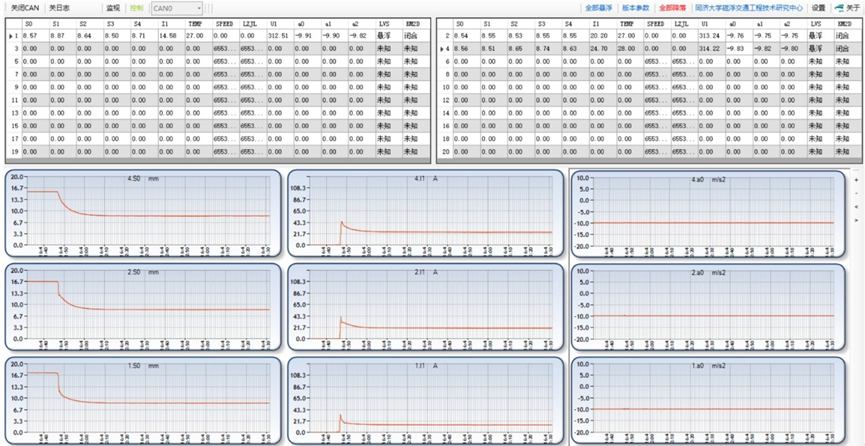This screenshot has width=865, height=446.
Task: Click the plus icon beside charts
Action: coord(856,180)
